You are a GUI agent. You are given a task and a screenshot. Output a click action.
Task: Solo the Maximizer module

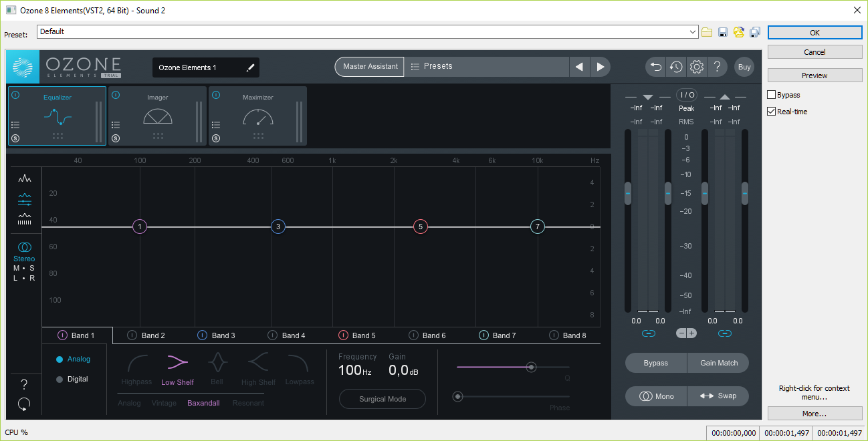pos(216,138)
